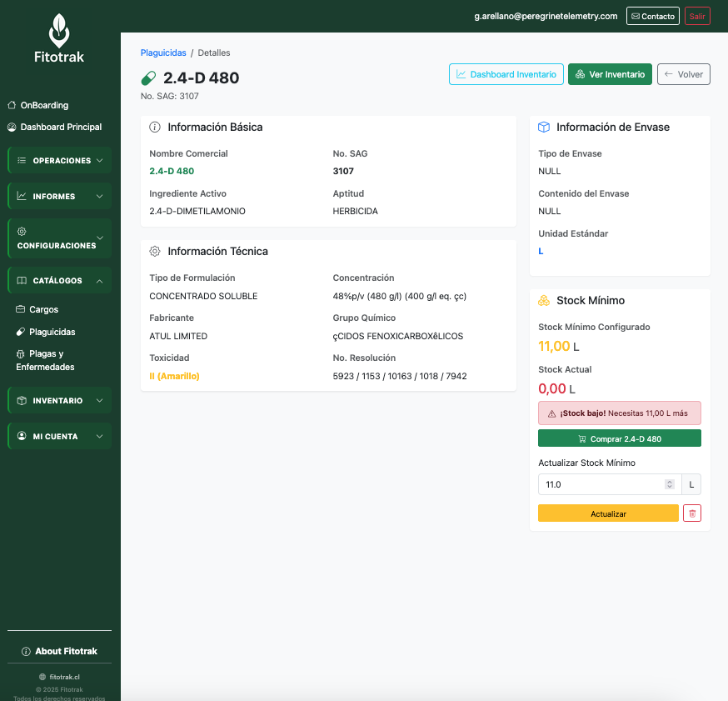Click the Información Técnica gear icon
Viewport: 728px width, 701px height.
(x=155, y=251)
